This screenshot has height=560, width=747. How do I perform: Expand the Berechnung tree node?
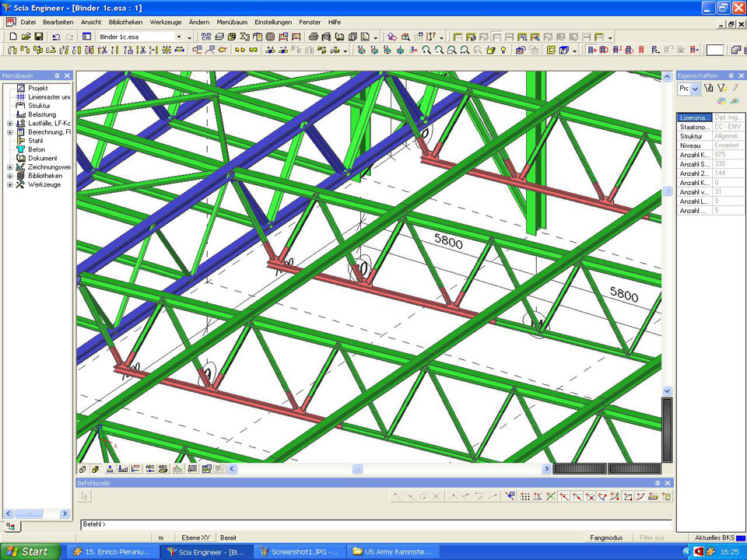coord(10,132)
